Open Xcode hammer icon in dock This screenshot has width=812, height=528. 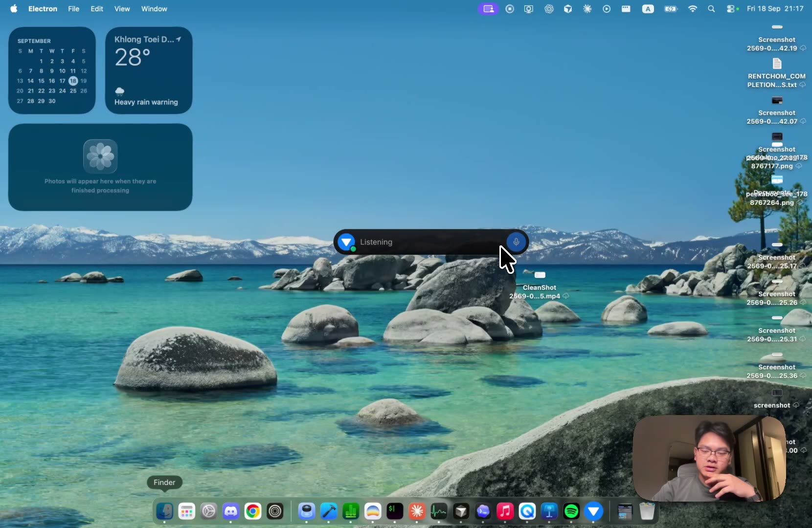click(329, 511)
